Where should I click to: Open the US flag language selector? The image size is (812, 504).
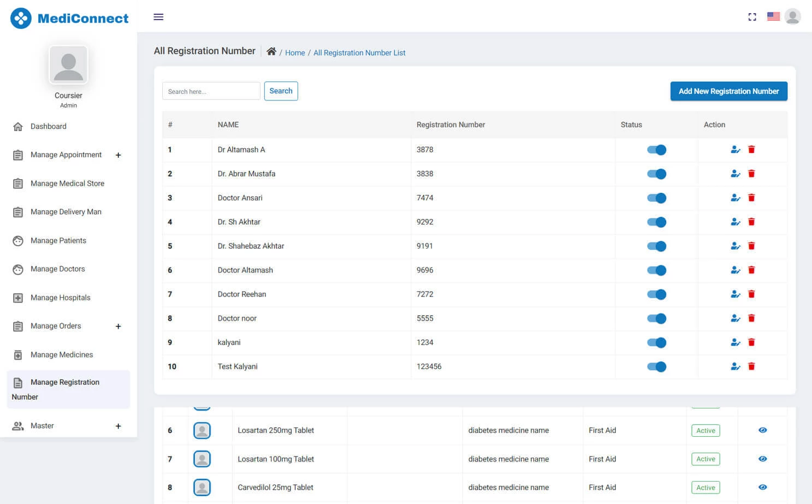pos(773,16)
